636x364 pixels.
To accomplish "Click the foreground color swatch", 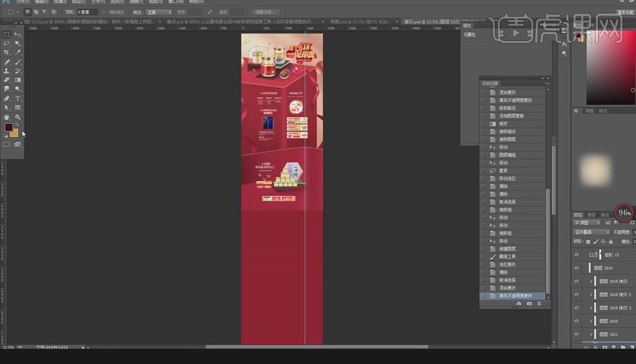I will (x=8, y=127).
